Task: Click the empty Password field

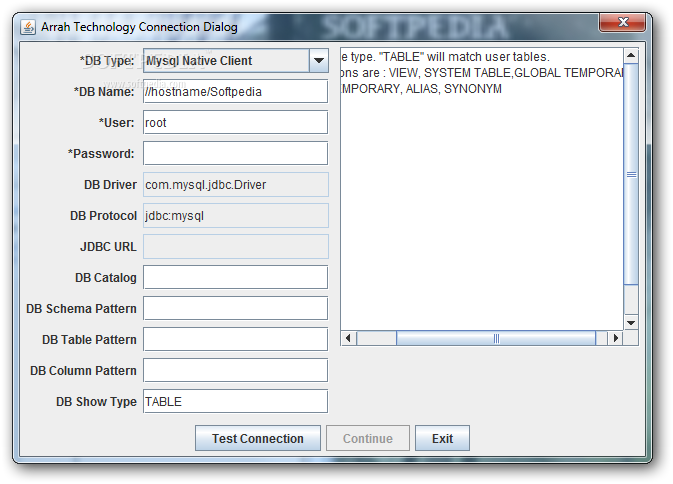Action: click(236, 153)
